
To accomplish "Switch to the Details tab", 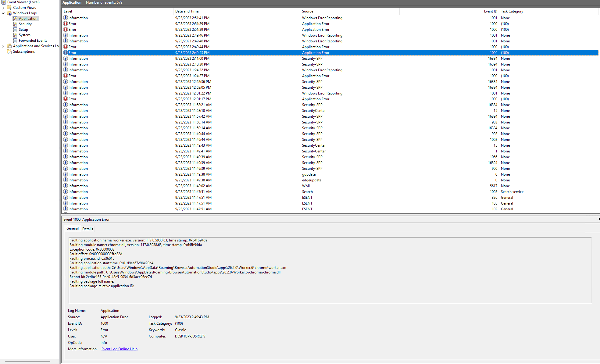I will click(x=87, y=229).
